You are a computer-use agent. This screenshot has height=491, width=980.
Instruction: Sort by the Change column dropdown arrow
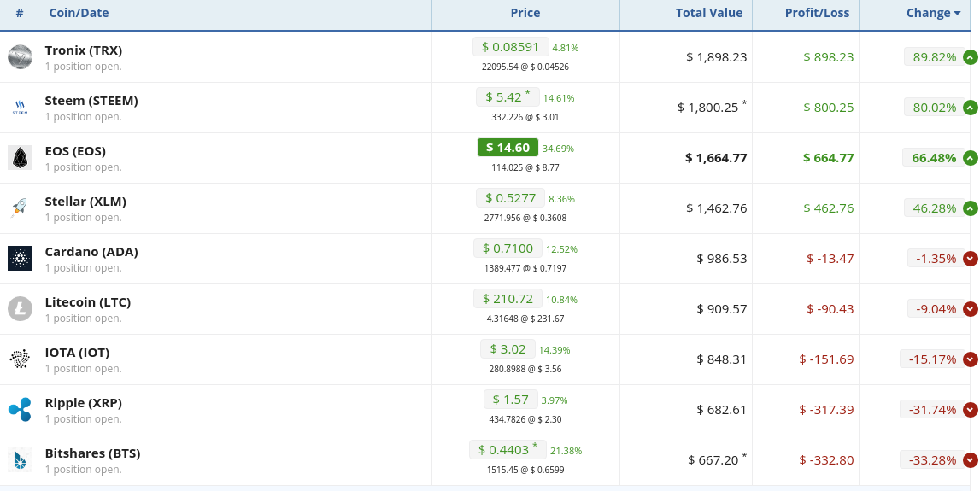(957, 13)
